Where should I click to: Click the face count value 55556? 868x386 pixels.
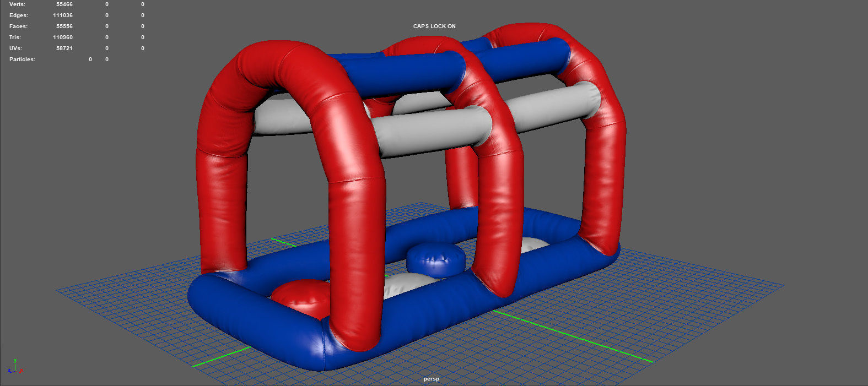point(64,26)
